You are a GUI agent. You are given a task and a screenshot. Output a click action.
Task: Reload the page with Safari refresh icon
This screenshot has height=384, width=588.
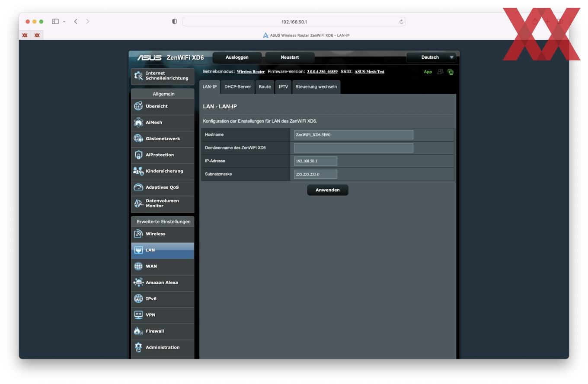[401, 22]
